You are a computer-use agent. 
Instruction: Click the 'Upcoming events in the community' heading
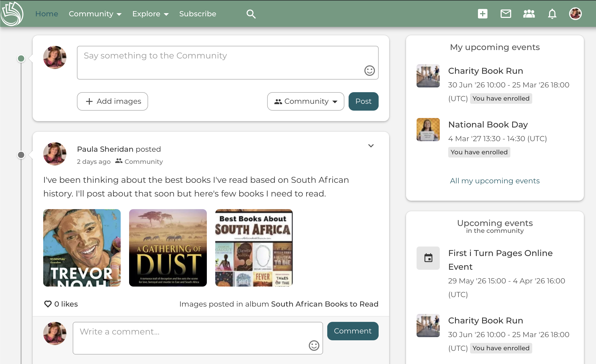(495, 226)
